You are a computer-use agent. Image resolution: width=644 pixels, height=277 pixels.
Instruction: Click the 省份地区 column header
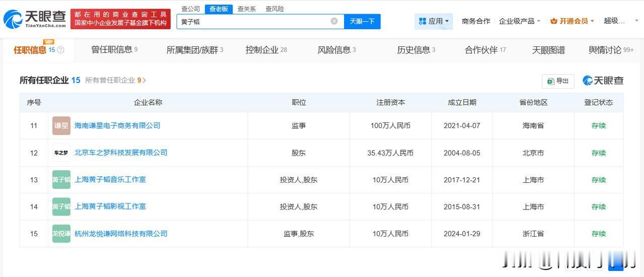coord(533,102)
